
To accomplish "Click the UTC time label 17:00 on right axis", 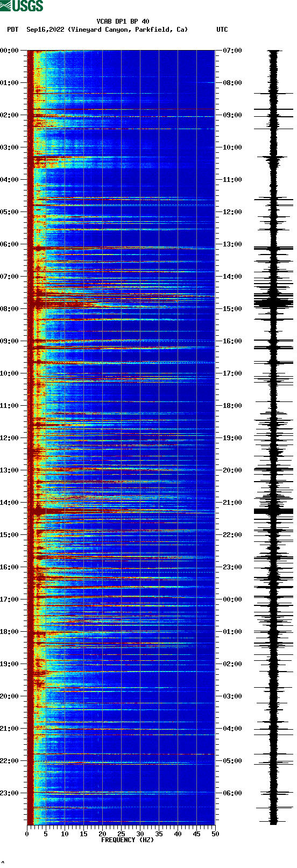I will pos(232,373).
